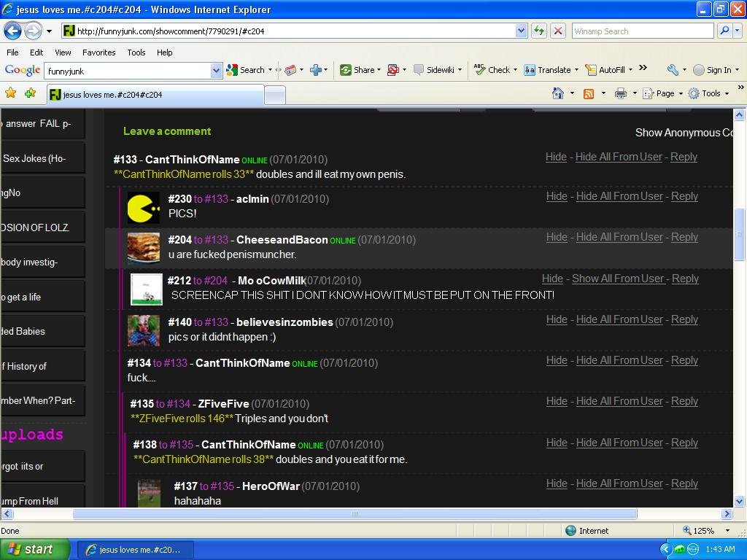Click the Print icon in command bar
The width and height of the screenshot is (747, 560).
pyautogui.click(x=620, y=93)
